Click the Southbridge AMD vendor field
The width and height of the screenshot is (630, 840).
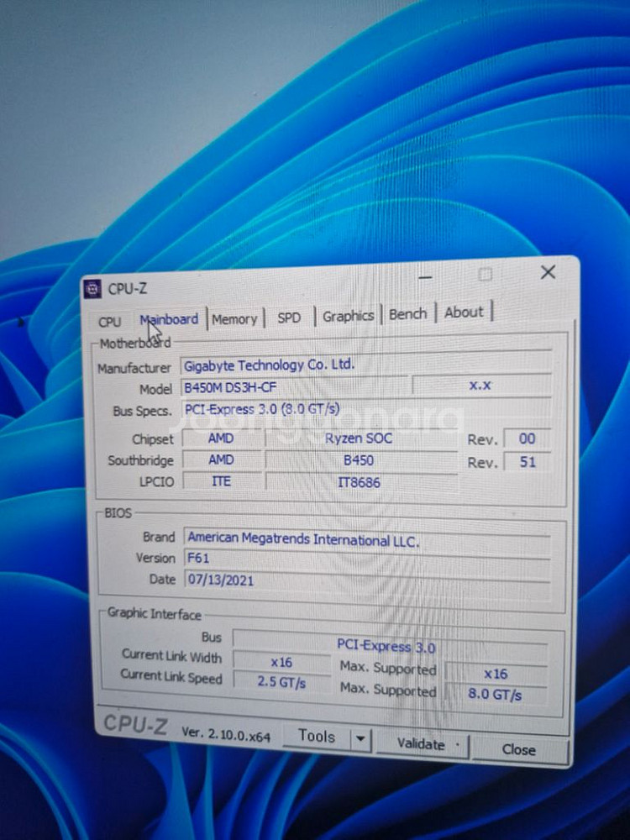coord(221,459)
